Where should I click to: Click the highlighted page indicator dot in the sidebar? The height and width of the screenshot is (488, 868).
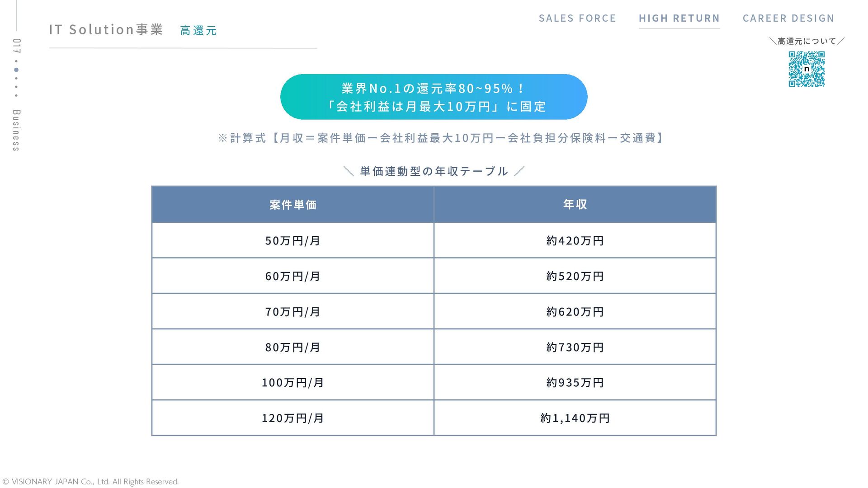click(x=16, y=70)
